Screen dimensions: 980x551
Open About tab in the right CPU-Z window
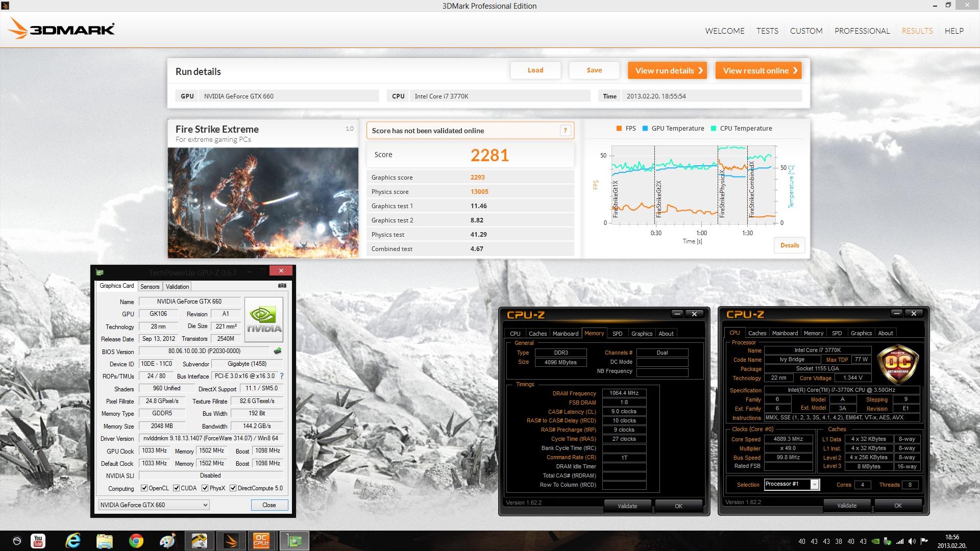pyautogui.click(x=886, y=333)
